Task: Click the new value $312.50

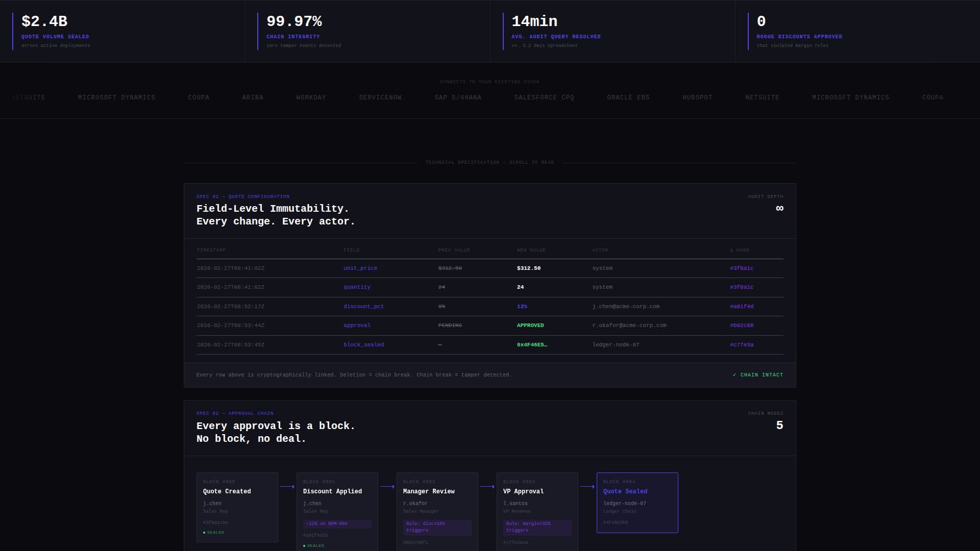Action: [x=529, y=268]
